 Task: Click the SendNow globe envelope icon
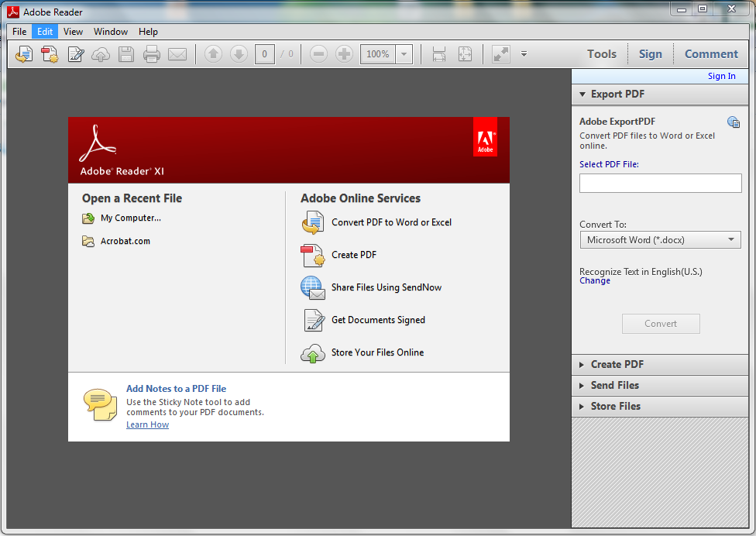point(313,288)
